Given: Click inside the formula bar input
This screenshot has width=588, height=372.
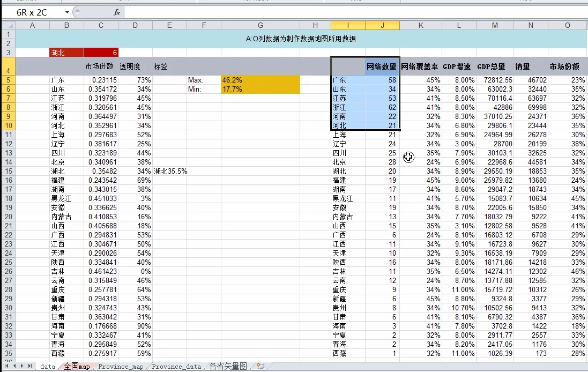Looking at the screenshot, I should click(x=355, y=12).
